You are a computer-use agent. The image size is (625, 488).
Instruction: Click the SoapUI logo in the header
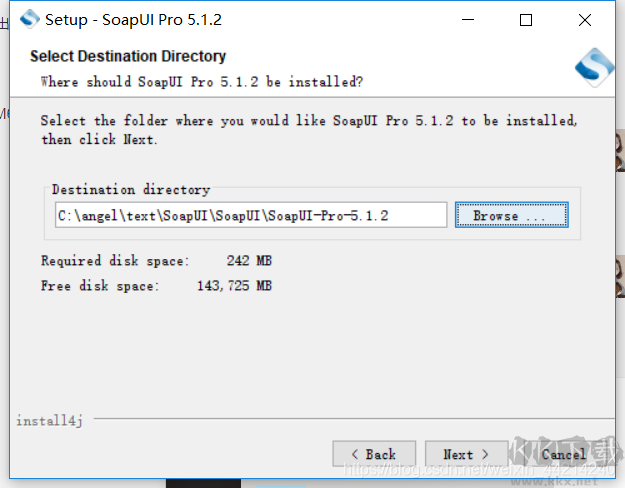point(593,68)
